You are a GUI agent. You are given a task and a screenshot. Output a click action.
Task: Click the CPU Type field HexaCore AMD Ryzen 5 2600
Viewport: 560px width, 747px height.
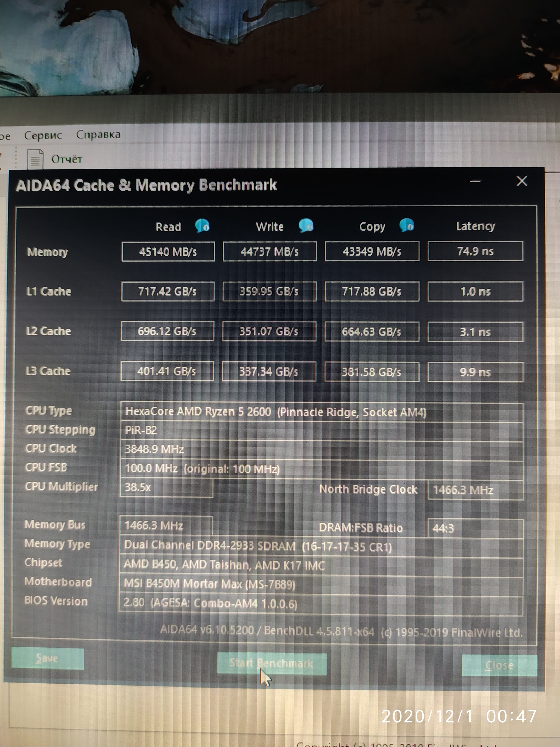pos(321,412)
